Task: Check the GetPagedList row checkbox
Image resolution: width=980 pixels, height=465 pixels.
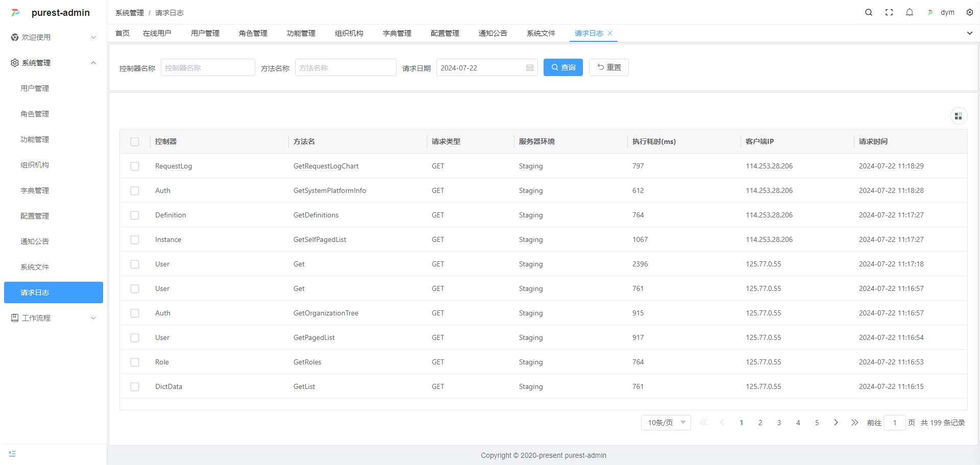Action: tap(135, 338)
